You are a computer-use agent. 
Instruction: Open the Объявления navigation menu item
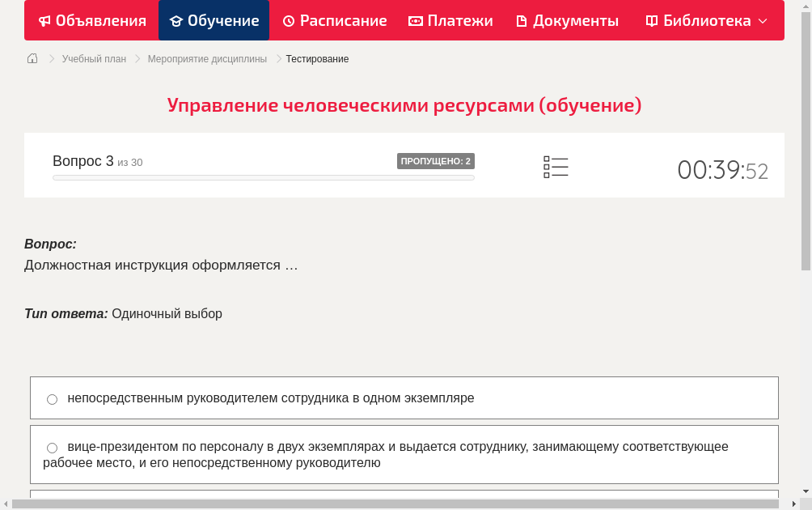tap(91, 20)
